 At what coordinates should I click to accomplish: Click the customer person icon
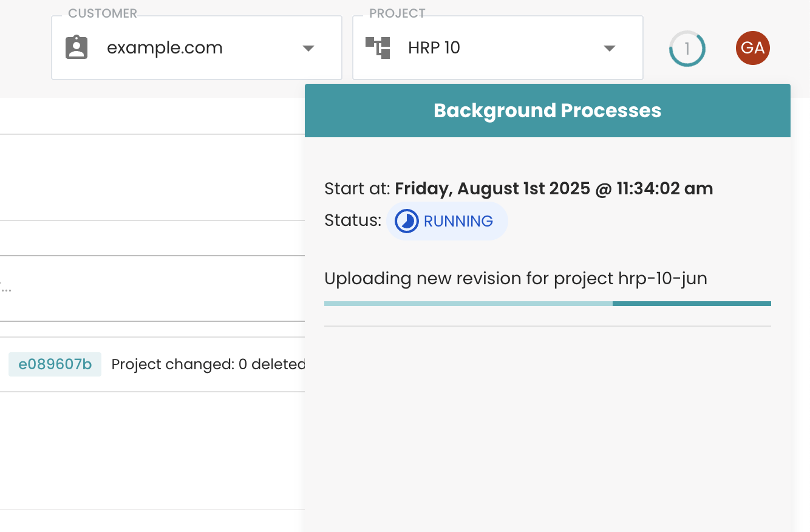[x=77, y=47]
